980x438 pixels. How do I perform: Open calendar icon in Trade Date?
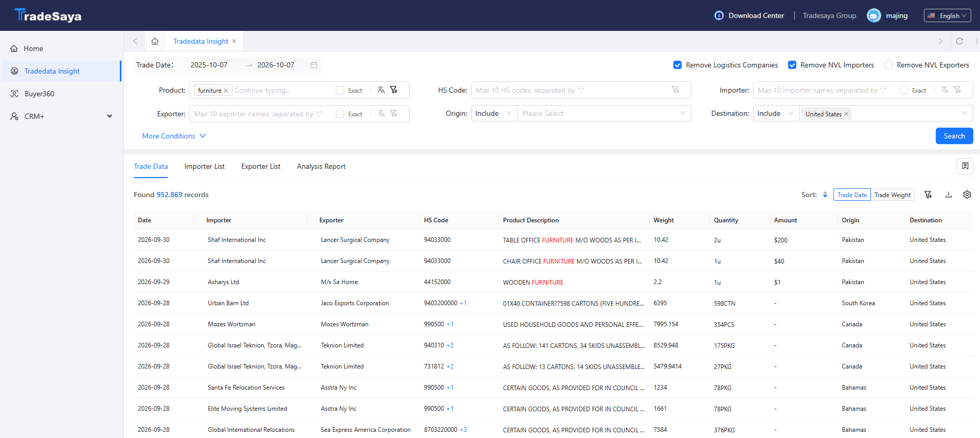click(314, 65)
